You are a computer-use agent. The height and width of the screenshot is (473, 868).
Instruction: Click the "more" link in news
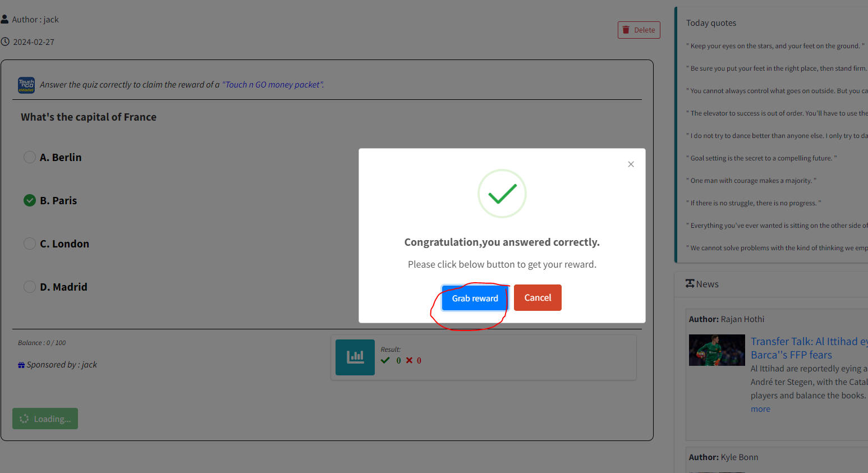(x=760, y=409)
